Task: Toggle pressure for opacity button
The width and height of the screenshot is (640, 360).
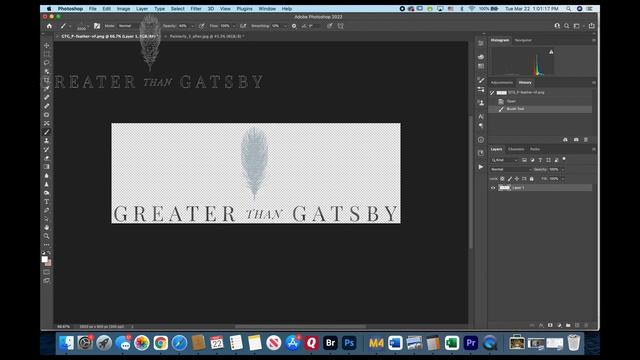Action: point(202,26)
